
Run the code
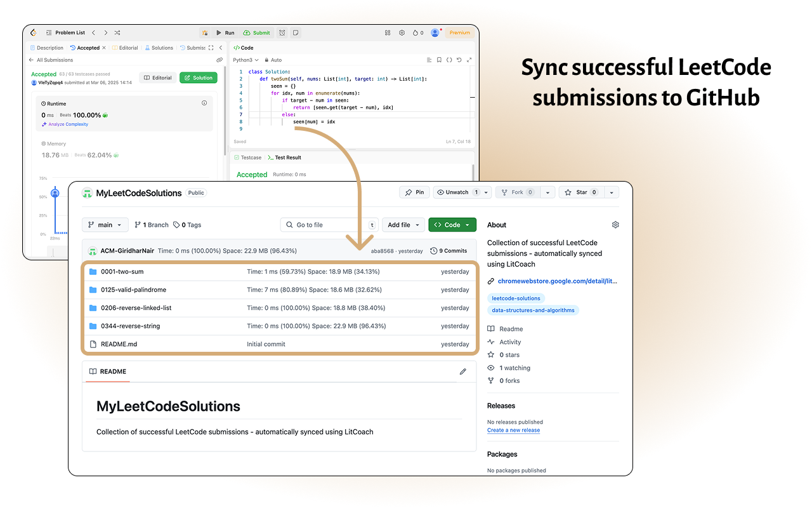[x=225, y=32]
